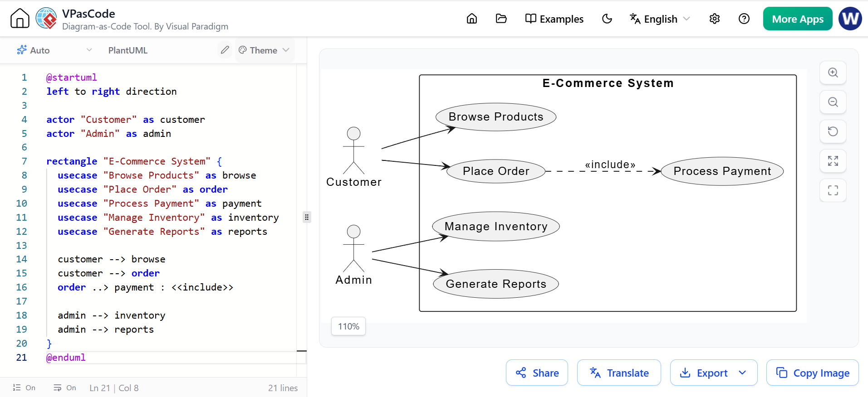Click the «include» relationship label

coord(610,165)
